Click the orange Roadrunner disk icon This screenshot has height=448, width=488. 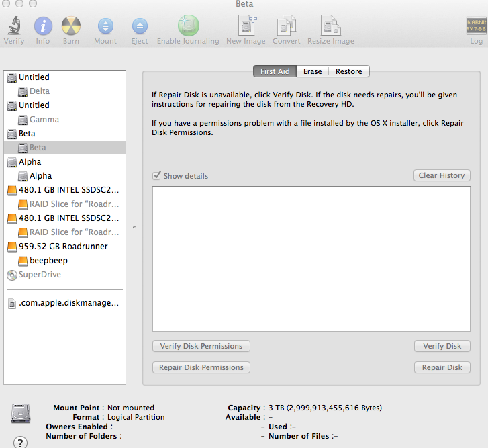point(12,247)
